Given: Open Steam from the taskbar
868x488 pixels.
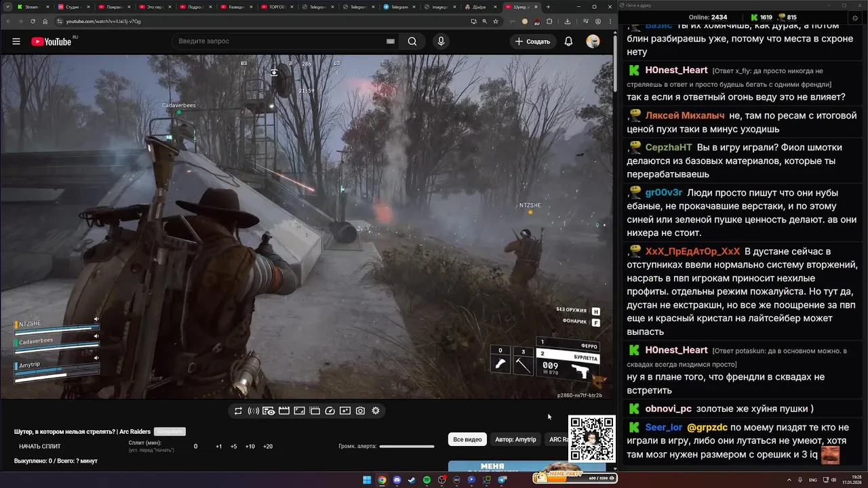Looking at the screenshot, I should pyautogui.click(x=412, y=480).
